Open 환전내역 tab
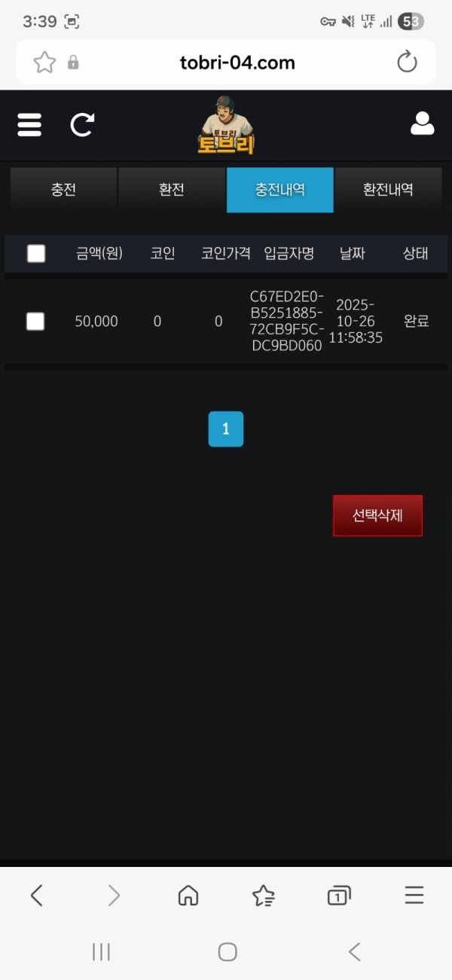 point(388,190)
